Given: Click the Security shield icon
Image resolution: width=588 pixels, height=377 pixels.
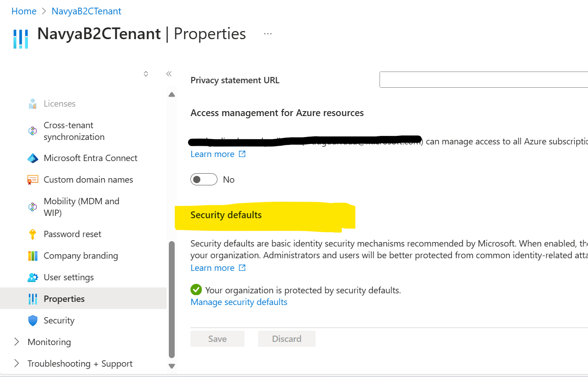Looking at the screenshot, I should 33,321.
